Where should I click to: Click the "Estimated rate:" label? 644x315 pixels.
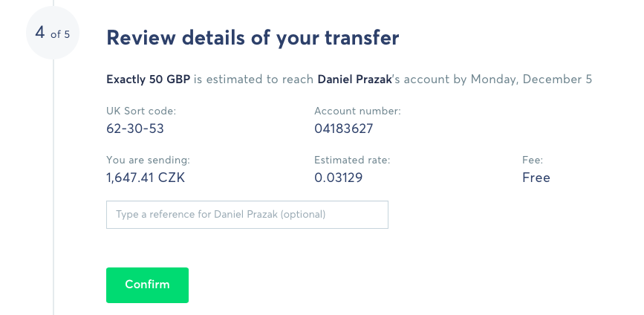[x=352, y=160]
